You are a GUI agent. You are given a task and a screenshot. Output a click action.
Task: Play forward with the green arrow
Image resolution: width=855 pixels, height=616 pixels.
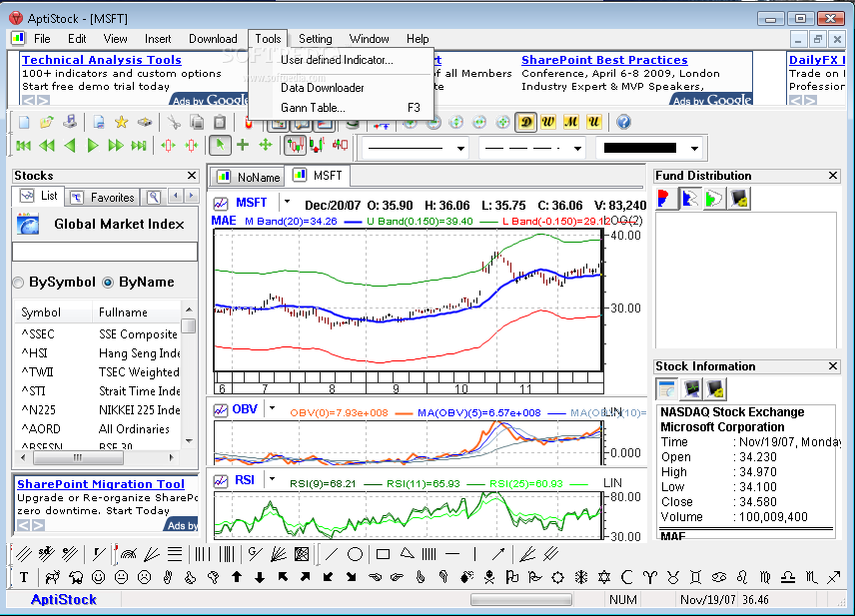point(93,146)
